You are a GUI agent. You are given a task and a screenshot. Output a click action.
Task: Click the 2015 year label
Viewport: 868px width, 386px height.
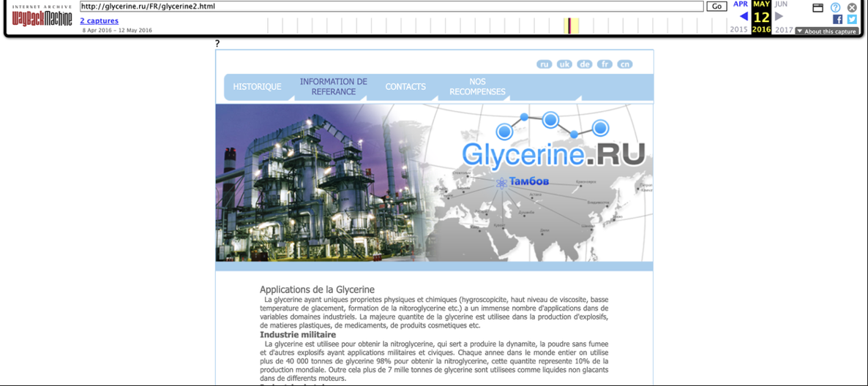(x=739, y=30)
